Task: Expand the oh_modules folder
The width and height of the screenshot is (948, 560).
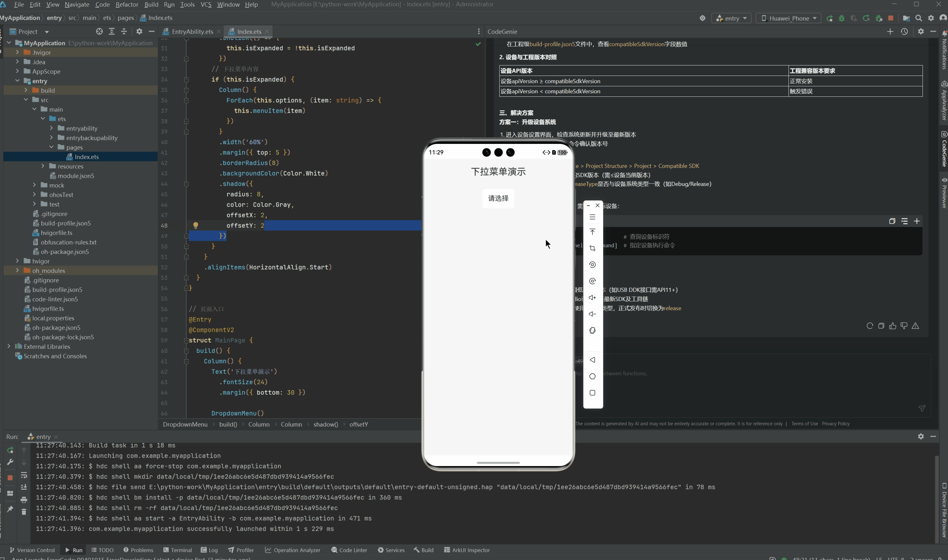Action: [x=17, y=270]
